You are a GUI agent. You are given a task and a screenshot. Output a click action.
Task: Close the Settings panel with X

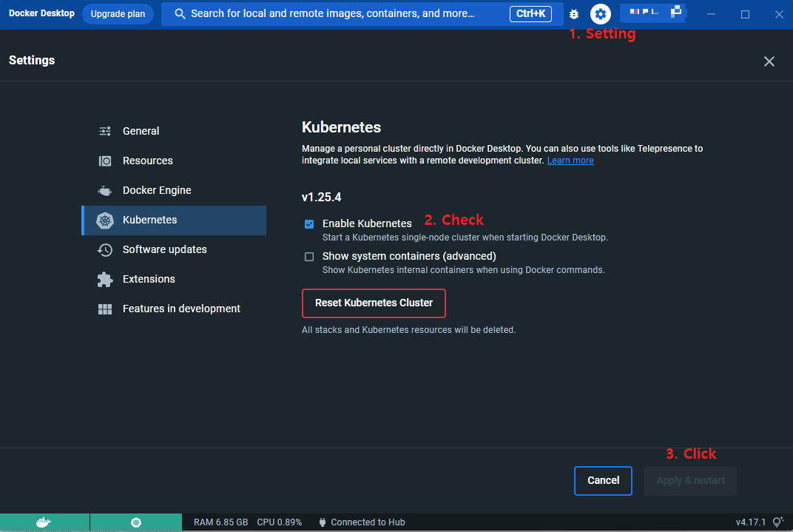[x=769, y=61]
